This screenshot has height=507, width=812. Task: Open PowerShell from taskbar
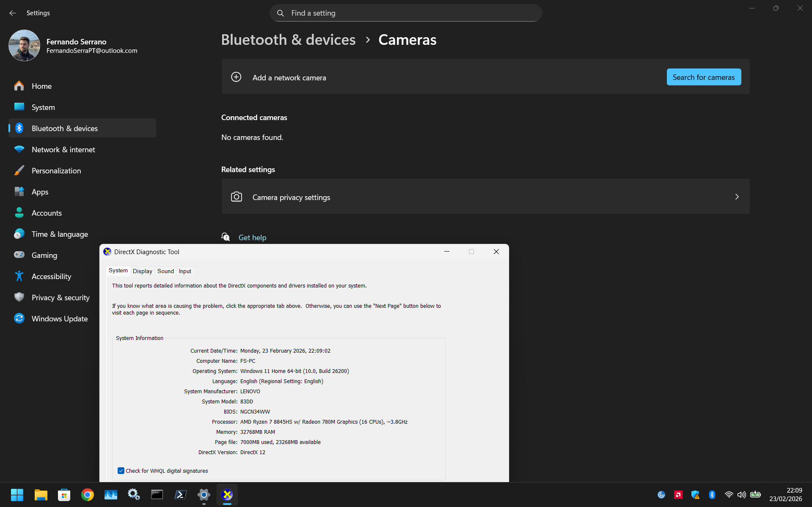pos(181,495)
